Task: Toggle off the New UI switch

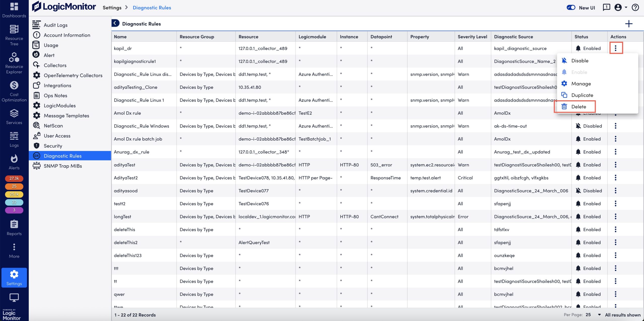Action: tap(571, 8)
